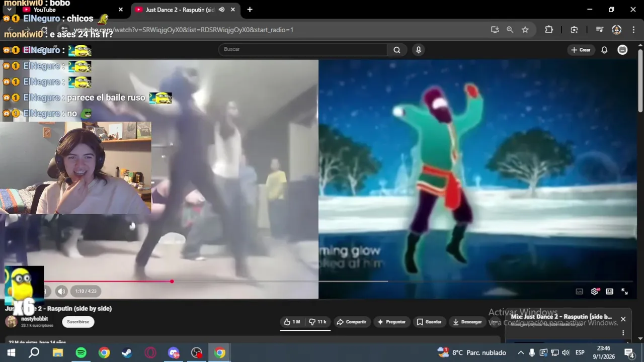Click the 1:10 / 4:23 time display
Image resolution: width=644 pixels, height=362 pixels.
[x=86, y=291]
